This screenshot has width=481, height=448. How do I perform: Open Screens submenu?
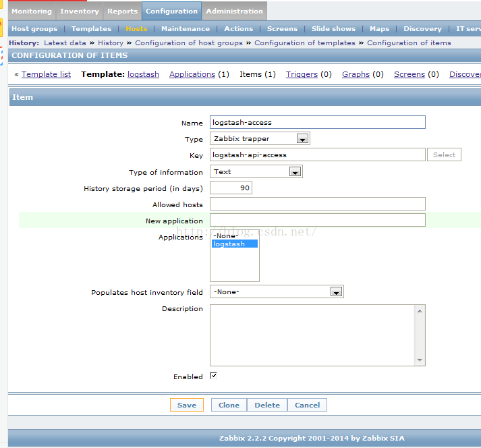282,28
